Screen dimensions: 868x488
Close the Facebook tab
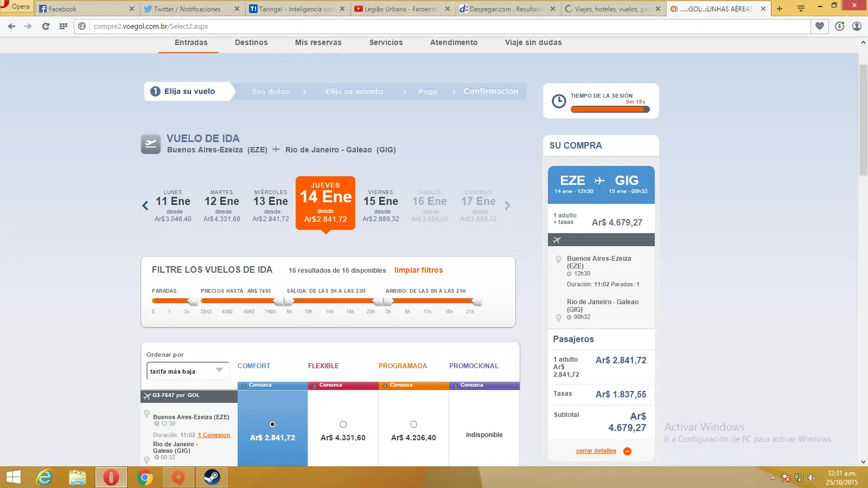coord(131,9)
